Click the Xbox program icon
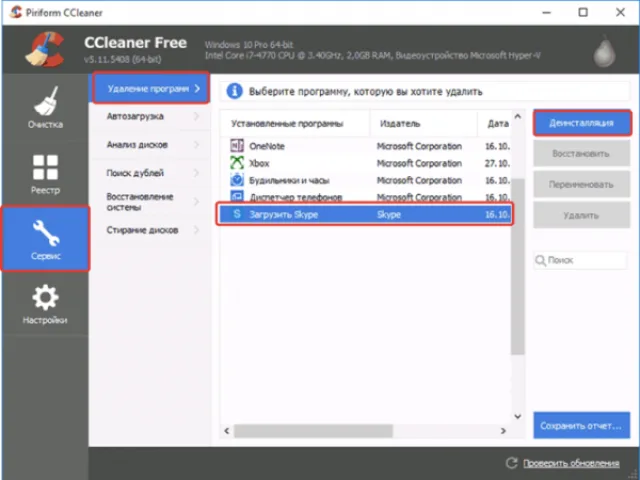Image resolution: width=640 pixels, height=480 pixels. coord(237,163)
